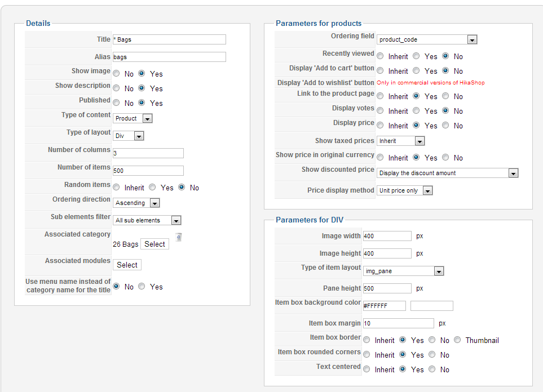Click Select button for Associated category
The width and height of the screenshot is (543, 392).
tap(155, 244)
